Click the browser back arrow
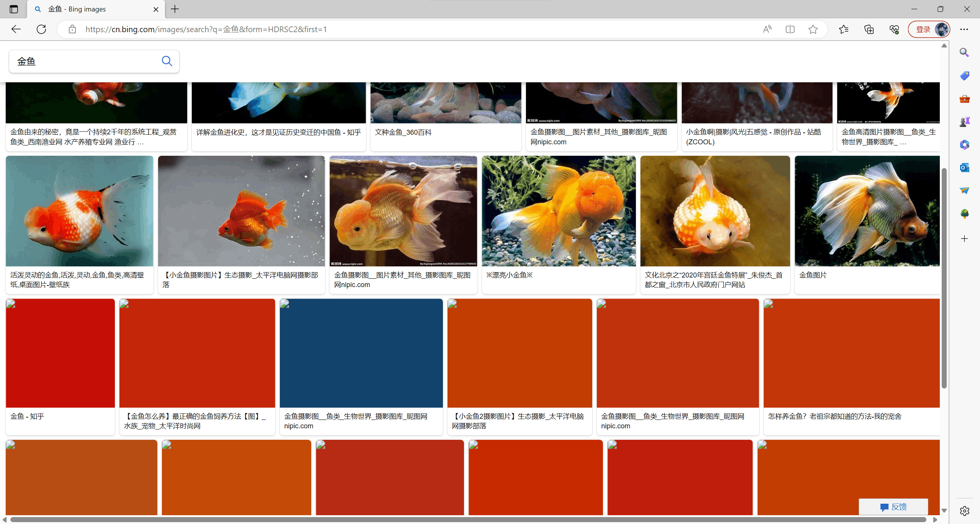Screen dimensions: 980x524 [16, 29]
